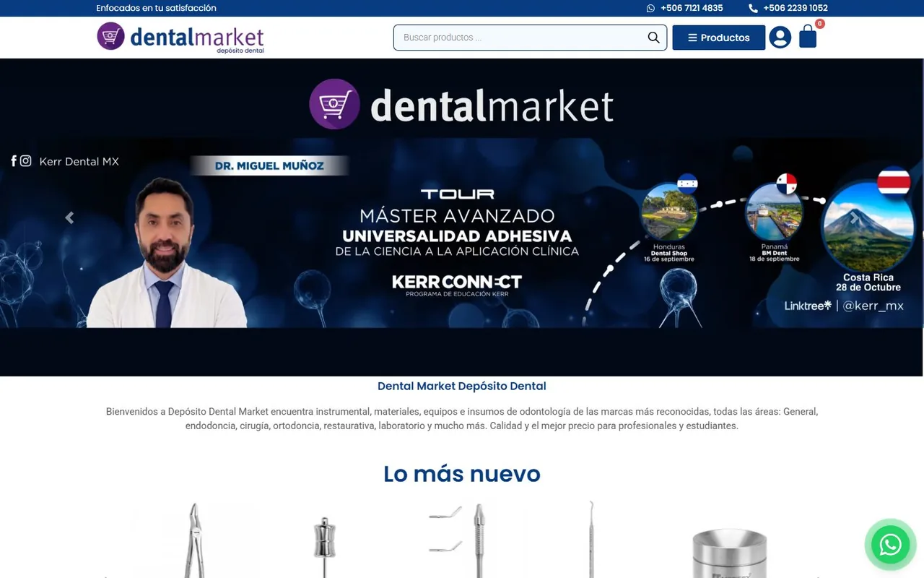924x578 pixels.
Task: Open the user account icon
Action: point(780,38)
